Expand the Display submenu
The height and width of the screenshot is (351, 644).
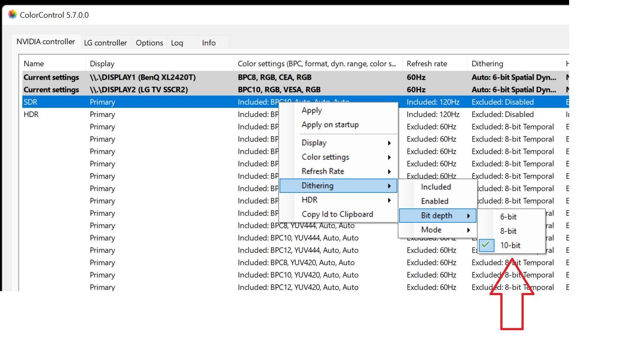tap(338, 143)
